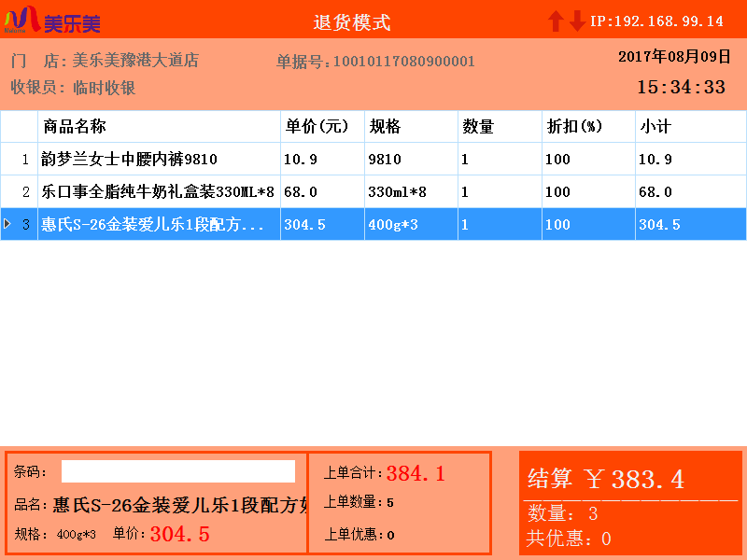Image resolution: width=747 pixels, height=560 pixels.
Task: Click discount cell of 惠氏S-26 row
Action: 588,224
